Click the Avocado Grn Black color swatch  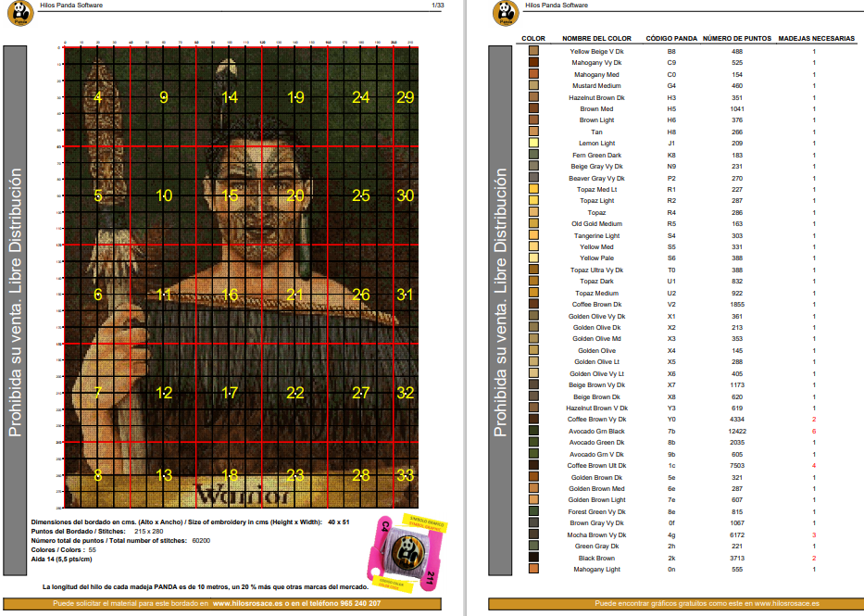pyautogui.click(x=533, y=432)
